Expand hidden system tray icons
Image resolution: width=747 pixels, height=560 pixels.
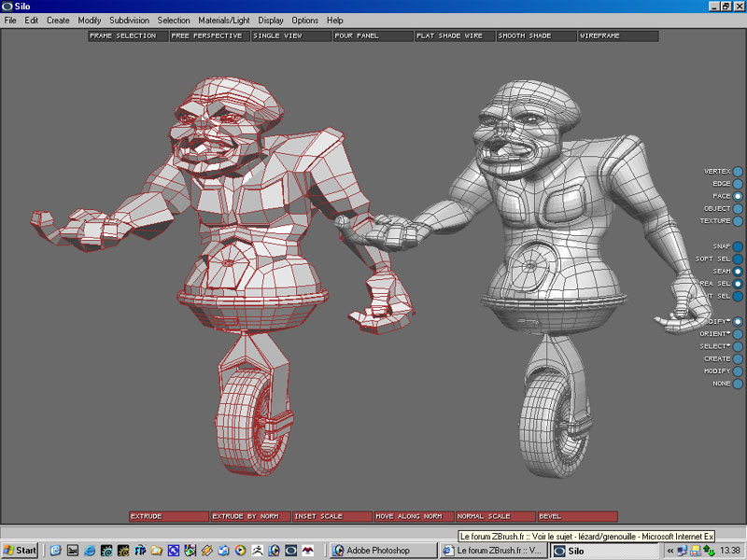(669, 551)
